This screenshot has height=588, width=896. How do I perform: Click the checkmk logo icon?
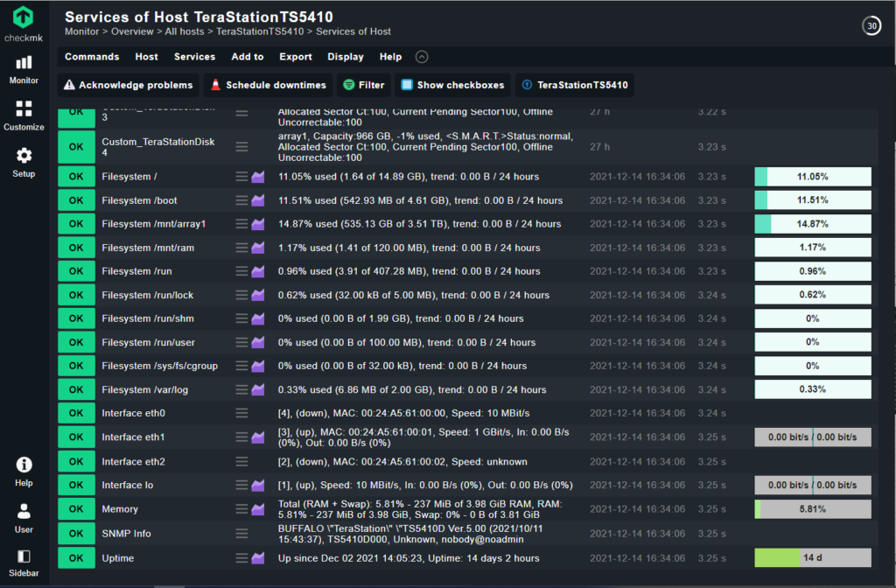(24, 17)
